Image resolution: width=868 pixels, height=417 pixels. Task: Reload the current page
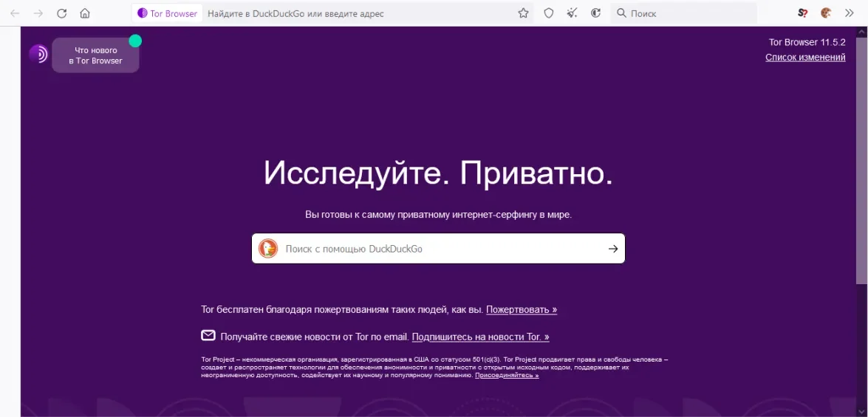[x=62, y=13]
